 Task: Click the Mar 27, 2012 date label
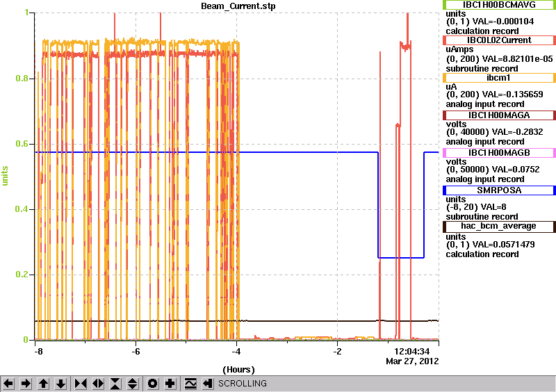click(x=412, y=361)
